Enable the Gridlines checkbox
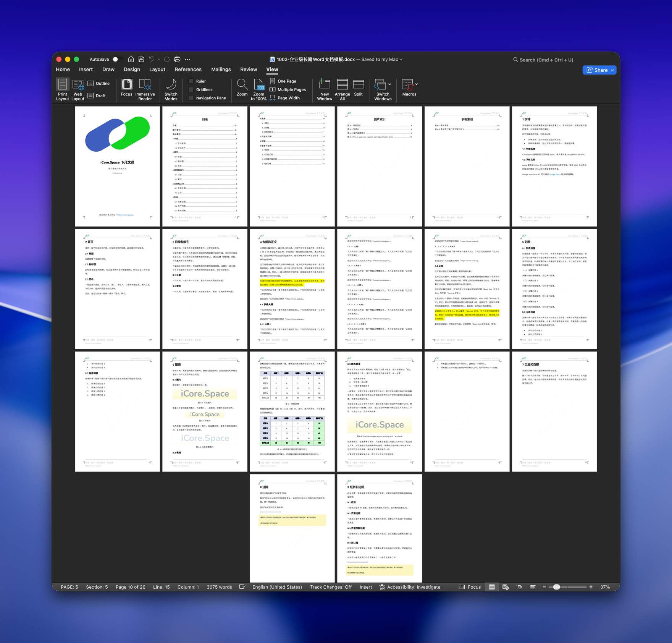Viewport: 672px width, 643px height. pos(191,89)
